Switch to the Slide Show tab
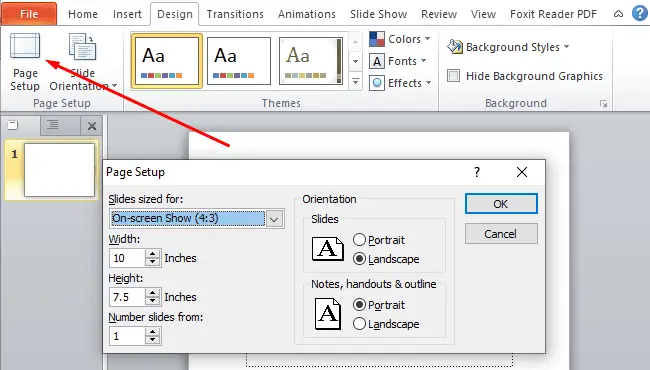The width and height of the screenshot is (650, 370). (378, 14)
